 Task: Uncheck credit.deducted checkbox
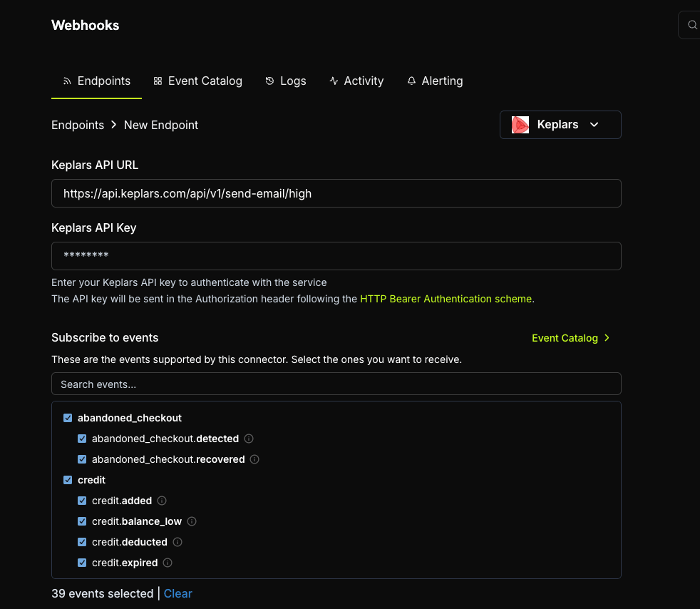point(82,542)
